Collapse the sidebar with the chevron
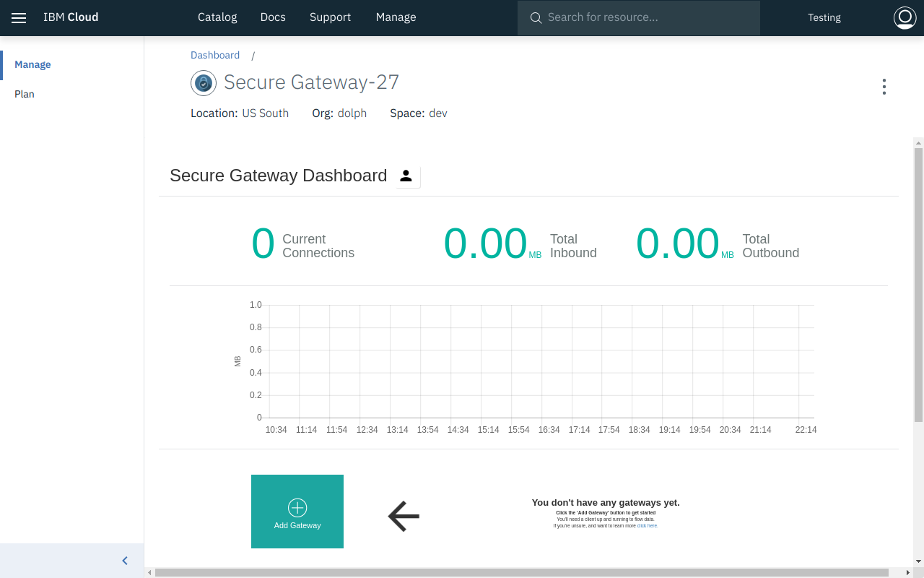The image size is (924, 578). coord(125,561)
